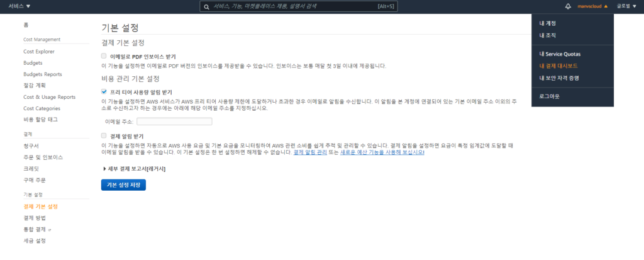
Task: Open the 서비스 dropdown menu
Action: 19,6
